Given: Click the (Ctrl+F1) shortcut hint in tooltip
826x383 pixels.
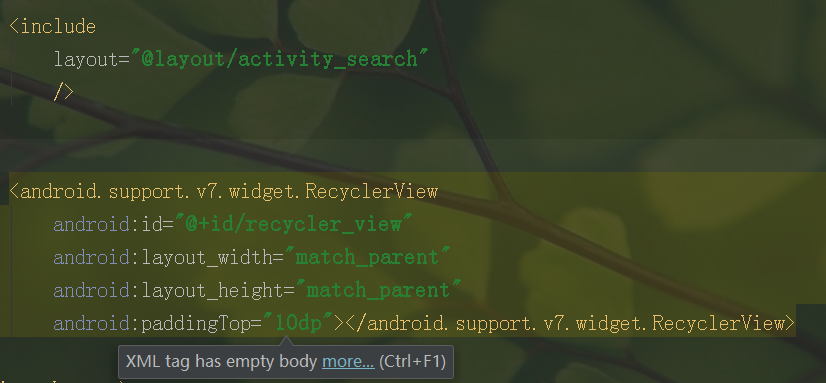Looking at the screenshot, I should [x=412, y=362].
